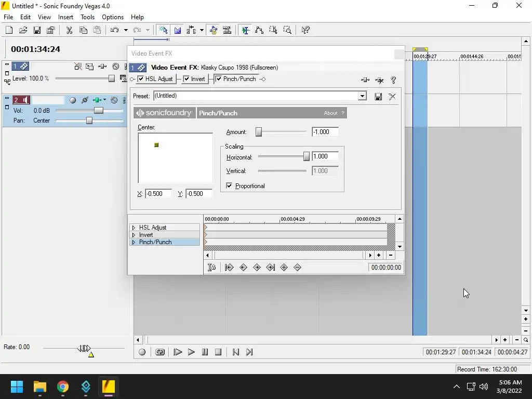Open the Edit menu
This screenshot has width=532, height=399.
pyautogui.click(x=25, y=17)
